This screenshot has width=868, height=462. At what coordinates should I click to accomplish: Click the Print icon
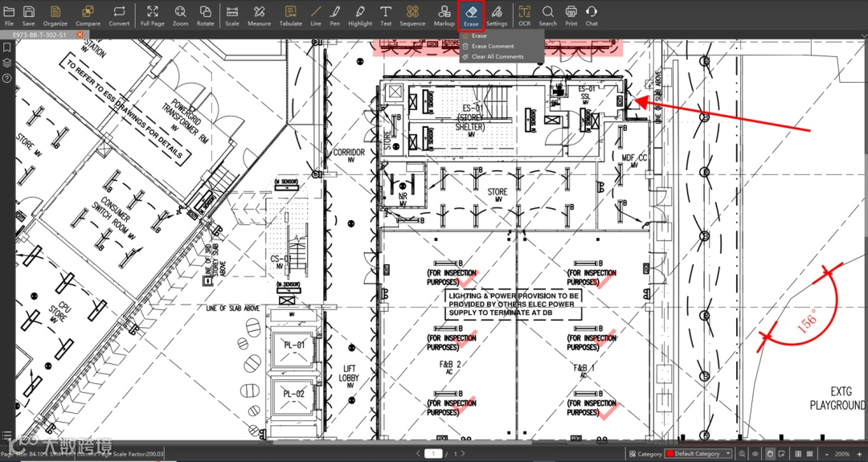pos(571,15)
